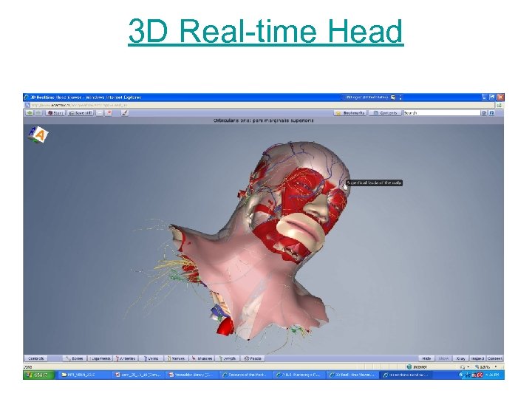Click the Internet Explorer title bar icon
Image resolution: width=532 pixels, height=399 pixels.
point(27,98)
